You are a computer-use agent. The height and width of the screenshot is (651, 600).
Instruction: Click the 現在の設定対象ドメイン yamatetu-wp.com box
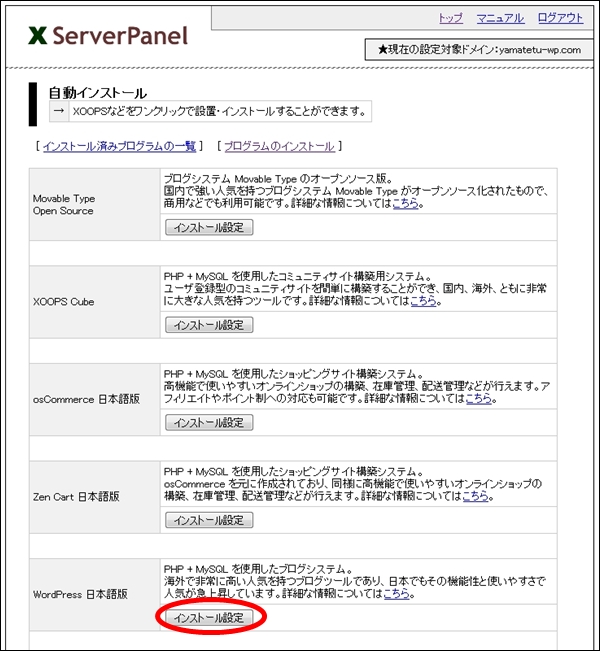tap(479, 50)
